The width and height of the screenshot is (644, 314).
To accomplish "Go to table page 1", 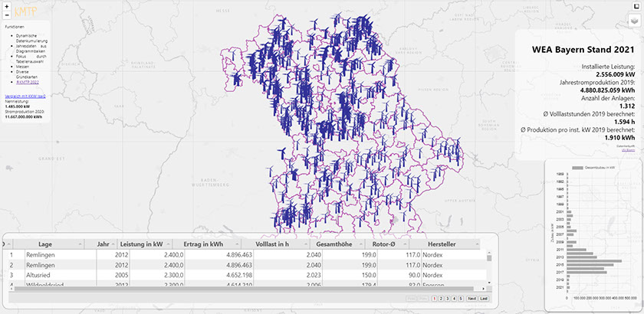I will pos(434,299).
